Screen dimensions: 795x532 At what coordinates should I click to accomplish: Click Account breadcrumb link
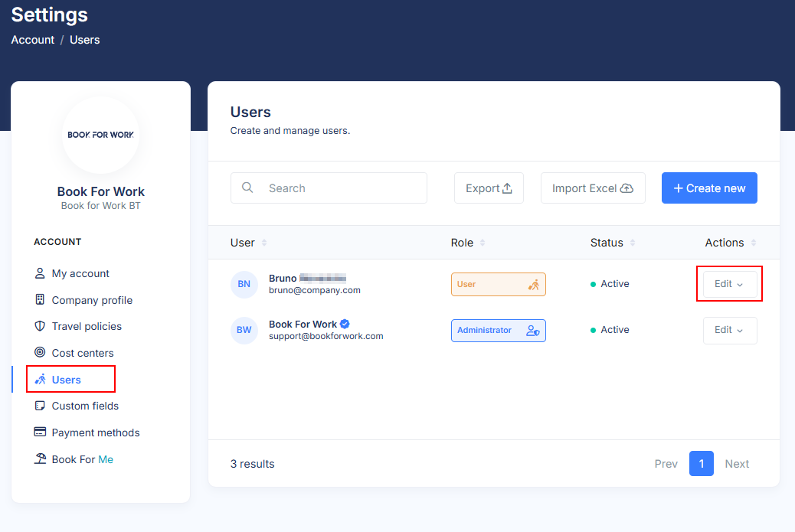click(x=32, y=40)
